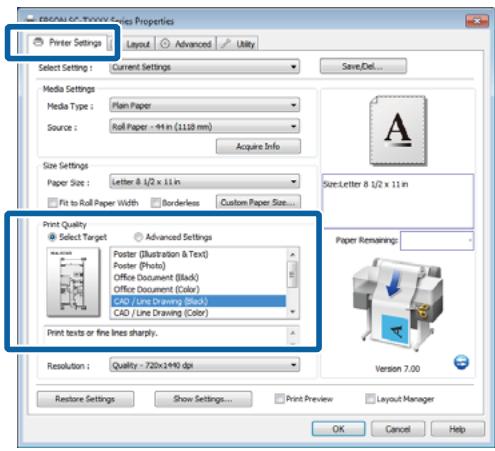Click the Size:Letter info text box
The image size is (495, 451).
click(x=398, y=201)
